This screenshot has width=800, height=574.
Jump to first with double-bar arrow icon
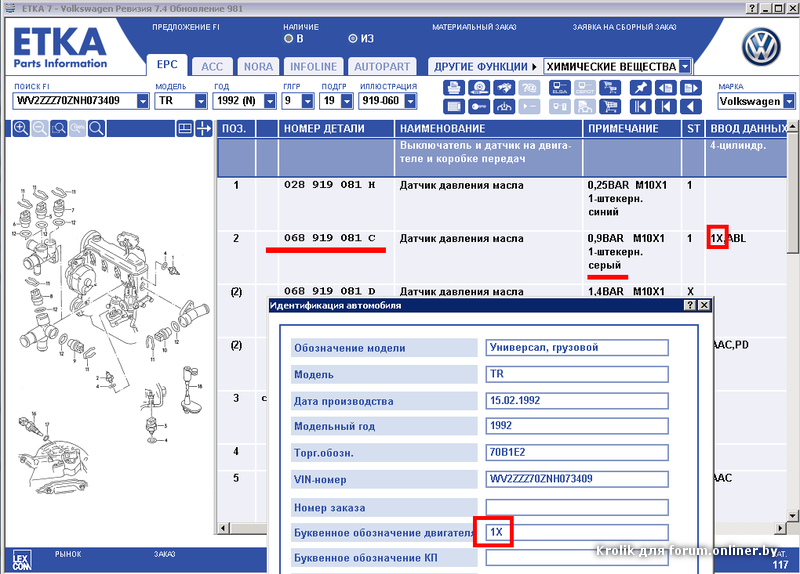[x=640, y=107]
